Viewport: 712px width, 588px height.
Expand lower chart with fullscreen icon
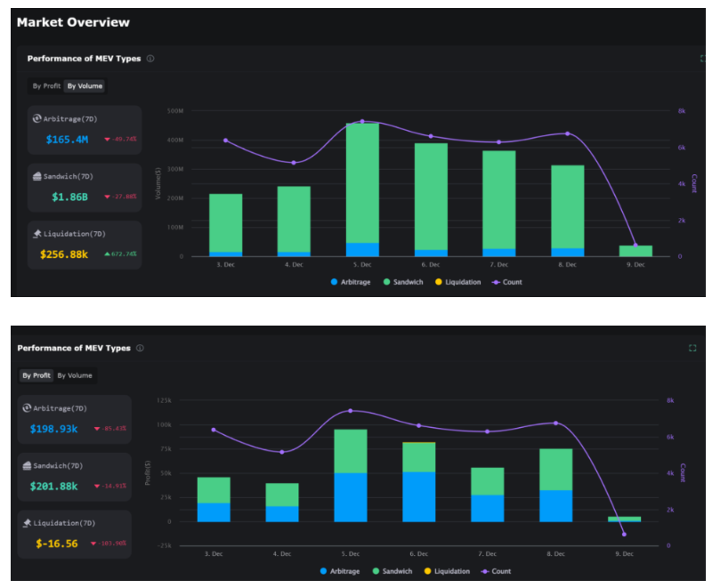[x=692, y=348]
